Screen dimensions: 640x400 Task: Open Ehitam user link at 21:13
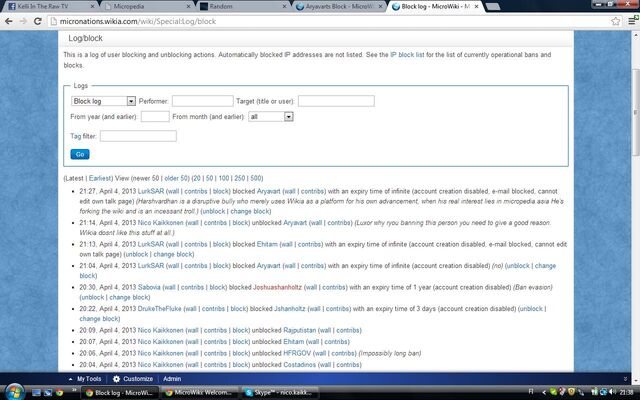point(267,244)
